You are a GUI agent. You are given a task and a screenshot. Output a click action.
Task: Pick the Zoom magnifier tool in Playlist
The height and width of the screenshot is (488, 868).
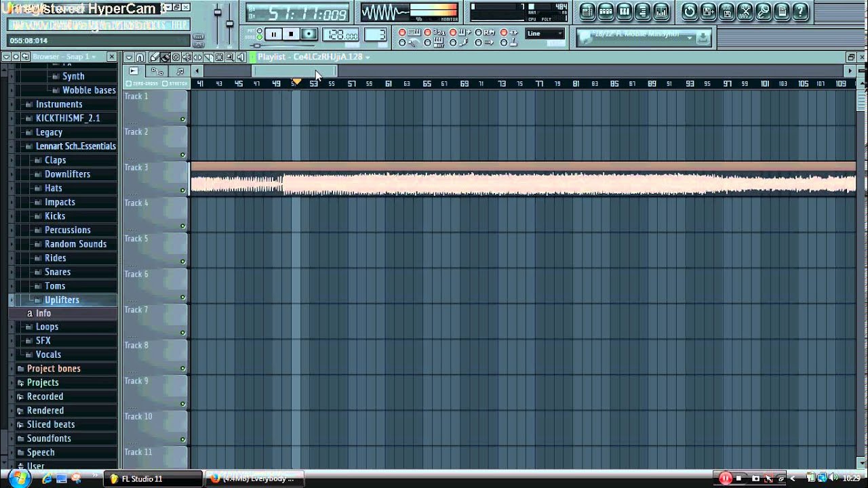[x=230, y=57]
